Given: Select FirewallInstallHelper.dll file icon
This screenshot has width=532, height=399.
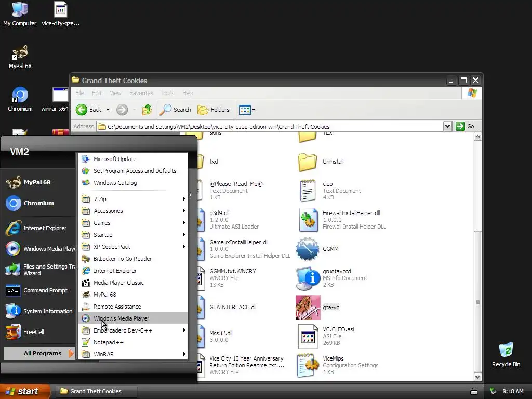Looking at the screenshot, I should coord(308,220).
